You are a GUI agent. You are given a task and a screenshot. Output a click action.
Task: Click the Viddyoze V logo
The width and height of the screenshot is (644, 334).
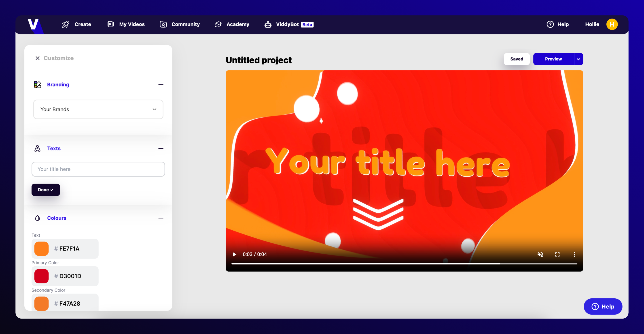click(x=33, y=25)
